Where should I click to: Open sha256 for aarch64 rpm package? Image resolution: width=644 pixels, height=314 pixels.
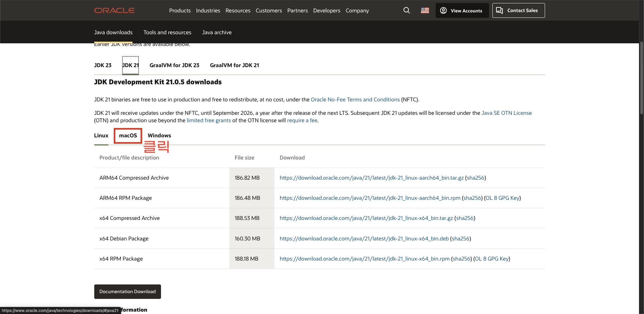click(472, 198)
